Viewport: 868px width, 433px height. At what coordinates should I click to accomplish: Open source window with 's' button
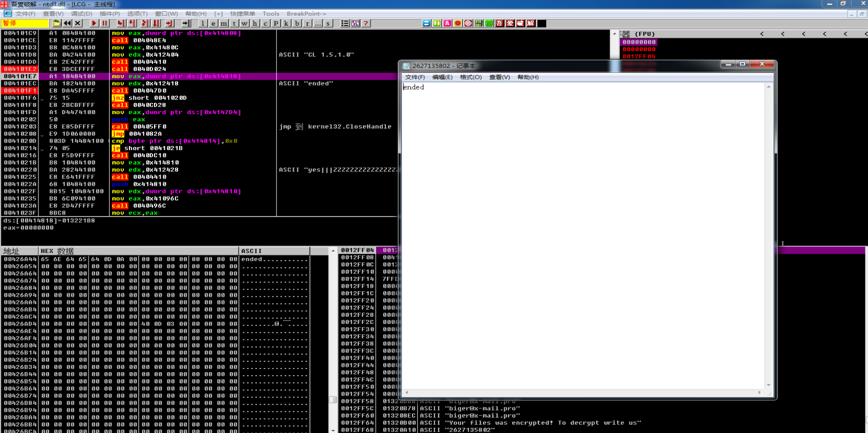328,23
